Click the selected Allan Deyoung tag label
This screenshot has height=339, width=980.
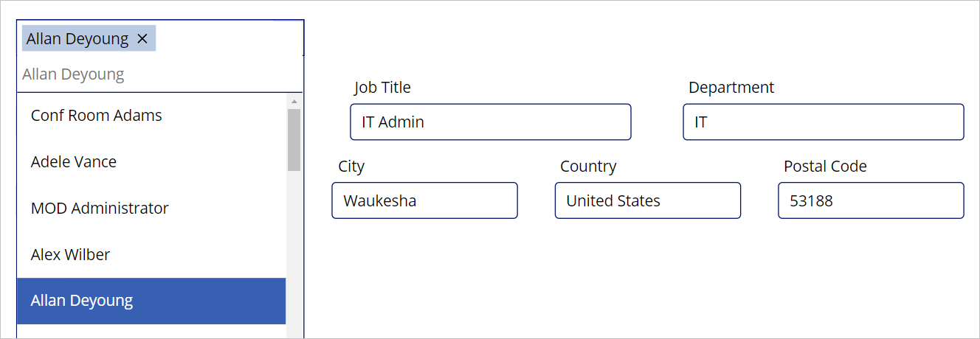(77, 39)
